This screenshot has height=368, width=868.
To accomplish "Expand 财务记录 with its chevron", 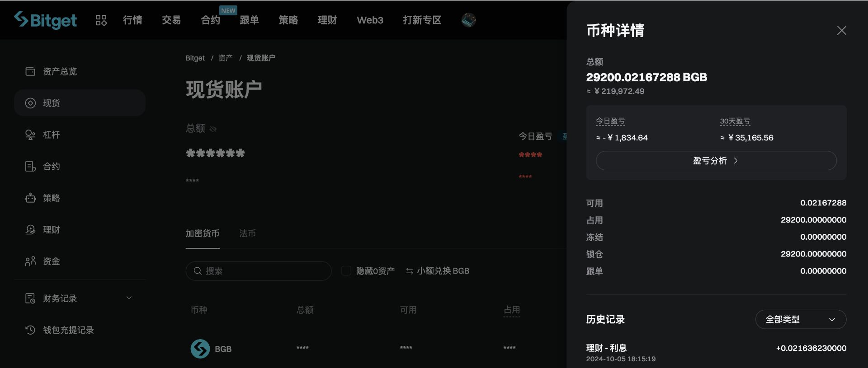I will click(x=129, y=298).
